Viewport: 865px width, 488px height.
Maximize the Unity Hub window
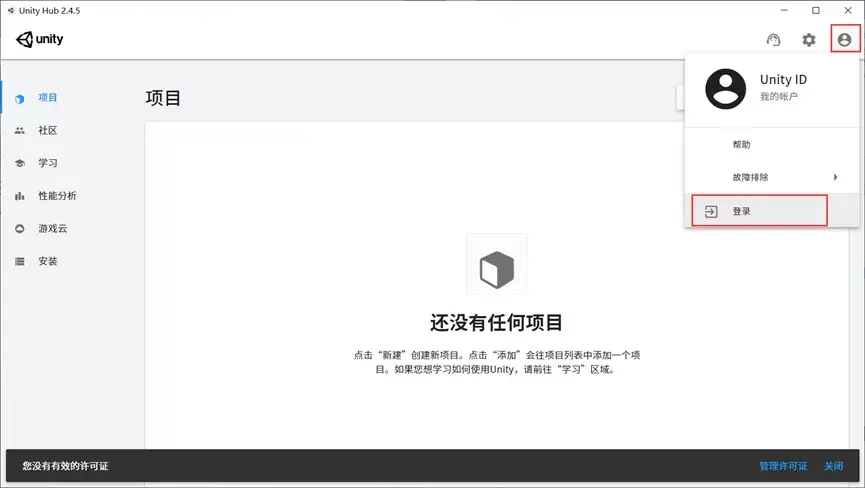(x=816, y=10)
